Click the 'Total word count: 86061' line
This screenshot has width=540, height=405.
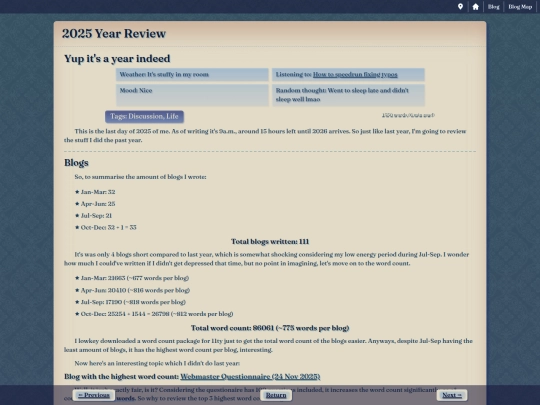(270, 328)
